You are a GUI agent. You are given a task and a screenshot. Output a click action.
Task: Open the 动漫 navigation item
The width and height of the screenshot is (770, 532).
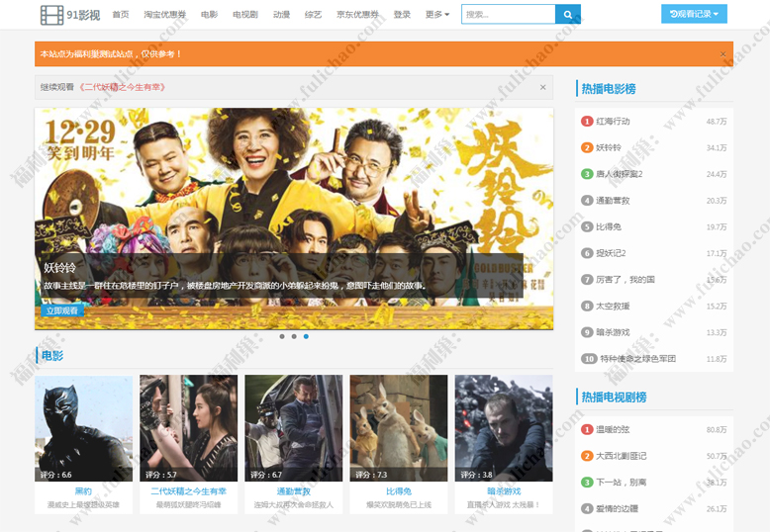(281, 14)
